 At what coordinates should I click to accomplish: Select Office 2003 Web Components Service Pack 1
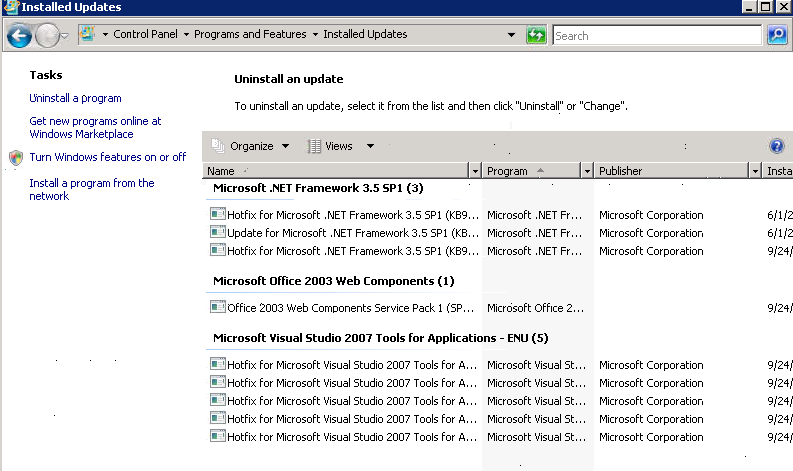click(350, 308)
